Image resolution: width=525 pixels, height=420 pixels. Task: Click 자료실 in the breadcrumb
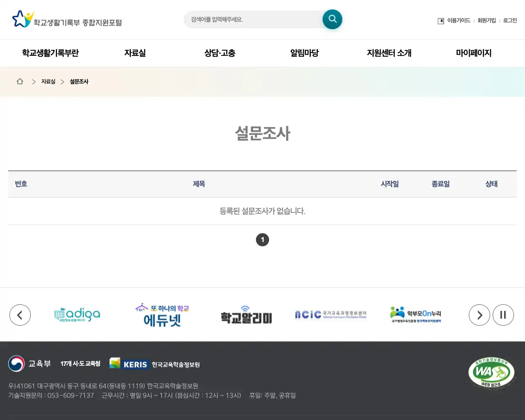48,82
